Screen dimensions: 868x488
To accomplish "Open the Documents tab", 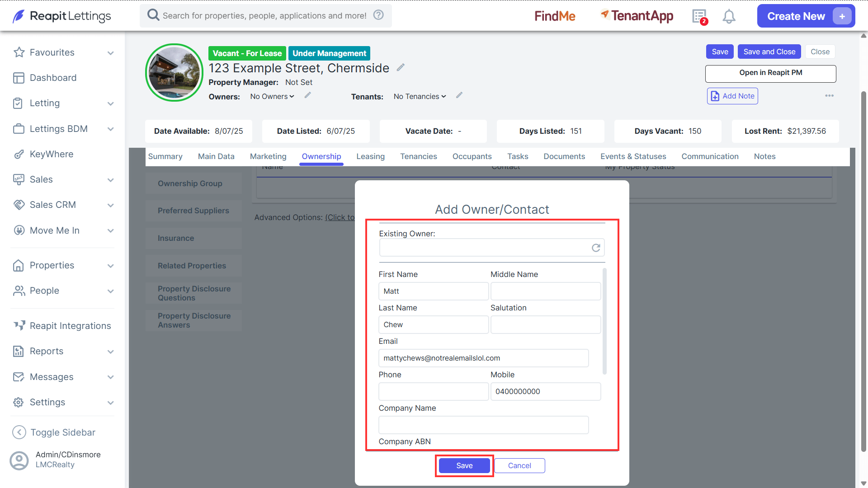I will tap(564, 156).
